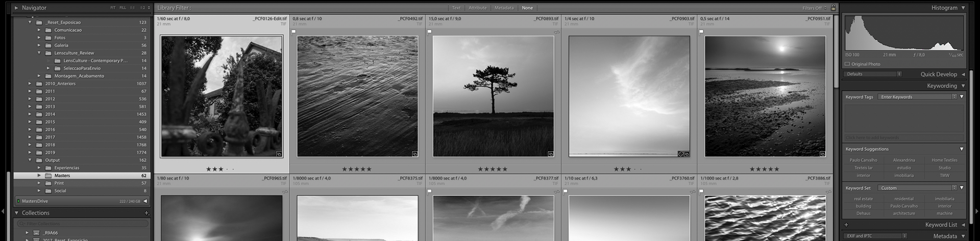
Task: Show or hide right panel group arrow
Action: coord(977,211)
